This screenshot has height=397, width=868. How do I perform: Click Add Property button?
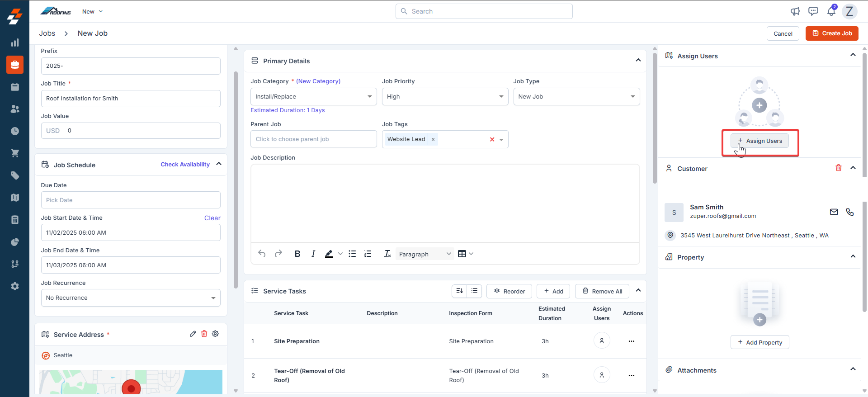(x=759, y=342)
